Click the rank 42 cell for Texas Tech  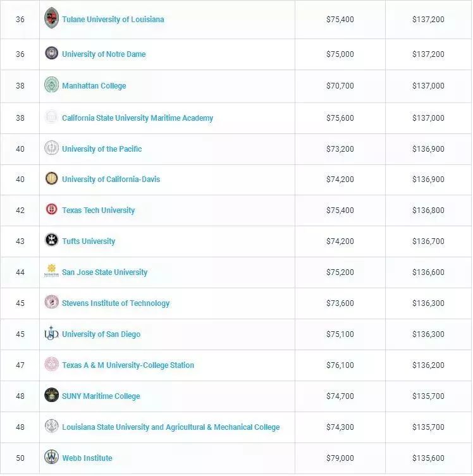[x=20, y=211]
